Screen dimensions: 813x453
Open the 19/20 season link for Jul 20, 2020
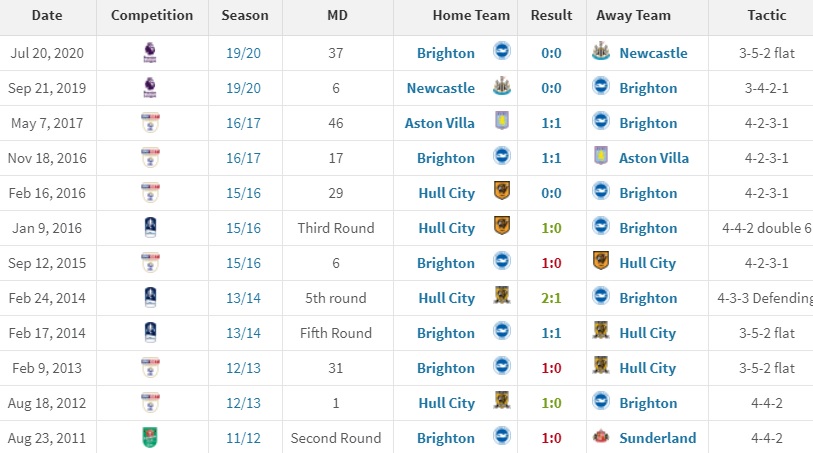[x=243, y=53]
